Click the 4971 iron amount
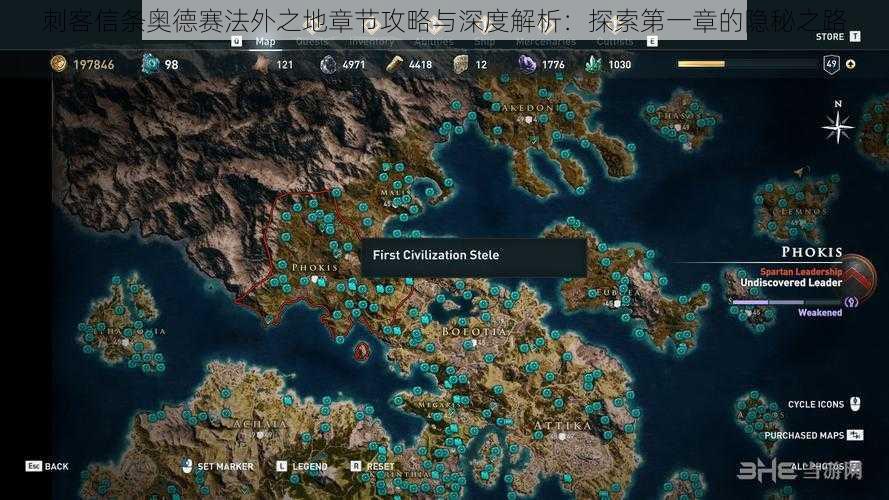The image size is (889, 500). point(354,65)
